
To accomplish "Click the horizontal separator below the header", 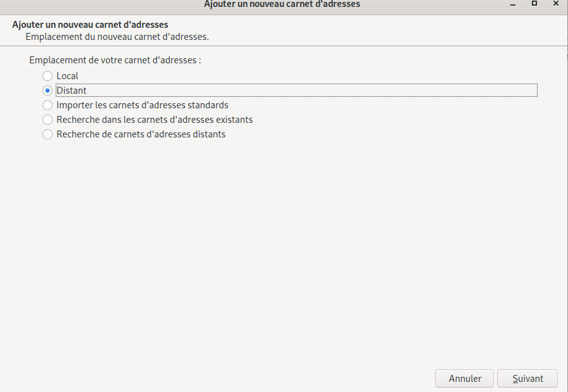I will click(284, 46).
